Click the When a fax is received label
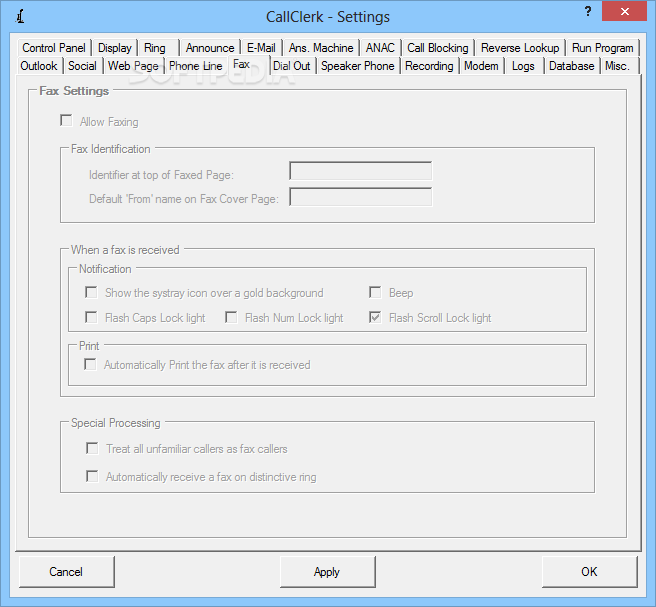Screen dimensions: 656x607 tap(125, 250)
